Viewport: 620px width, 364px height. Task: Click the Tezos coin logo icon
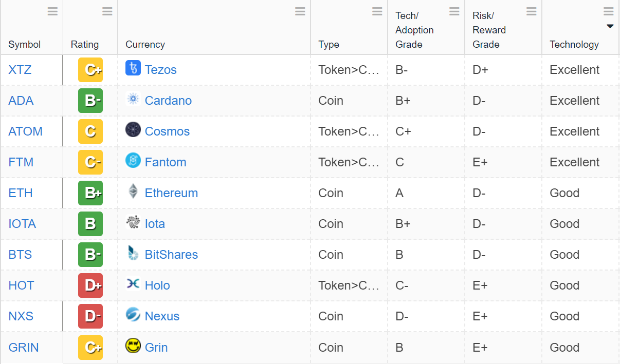[133, 68]
